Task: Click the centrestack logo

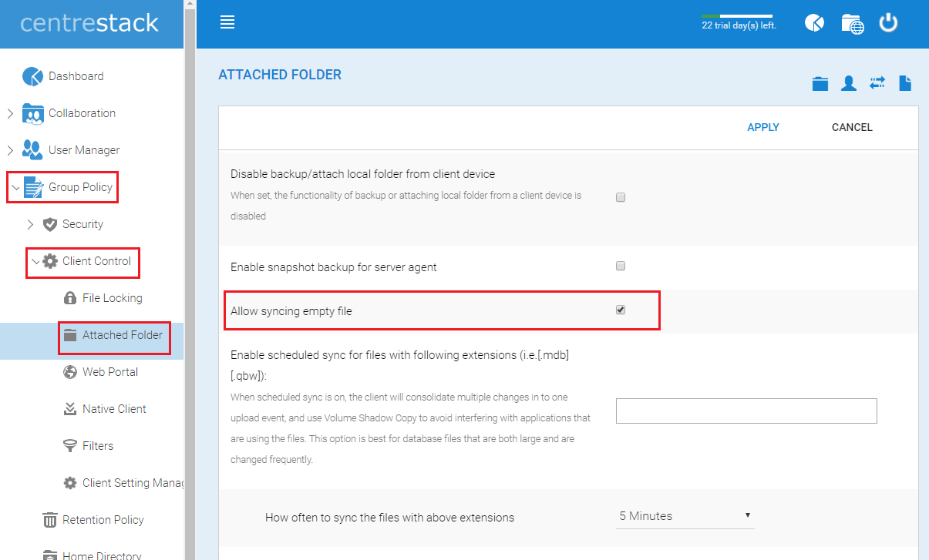Action: pyautogui.click(x=89, y=23)
